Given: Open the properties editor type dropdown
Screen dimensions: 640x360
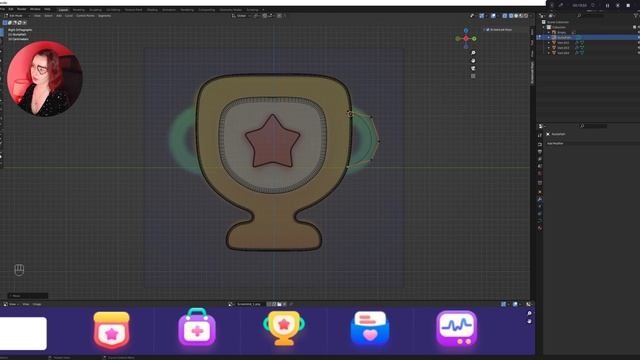Looking at the screenshot, I should [541, 126].
